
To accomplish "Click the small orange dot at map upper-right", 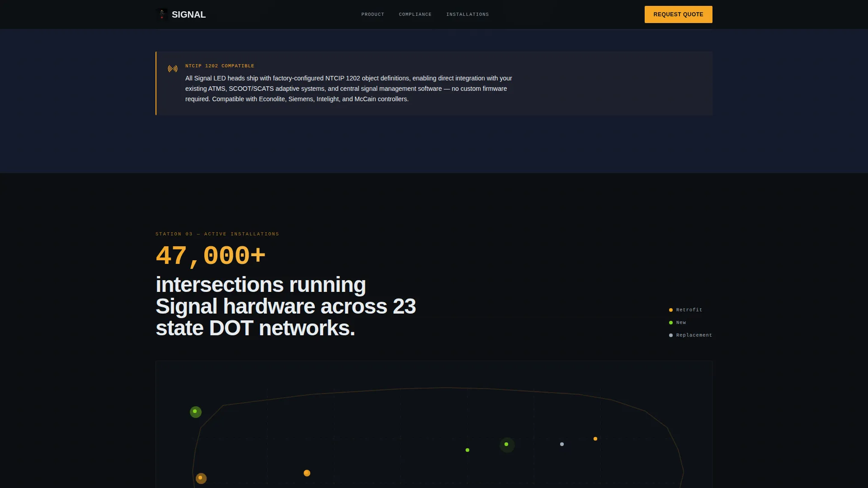I will (595, 439).
